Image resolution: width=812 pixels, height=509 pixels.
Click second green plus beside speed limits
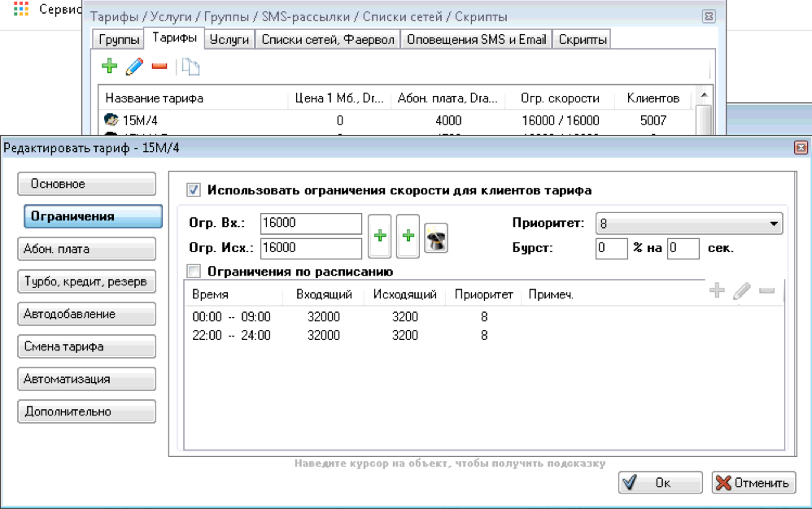(x=408, y=236)
